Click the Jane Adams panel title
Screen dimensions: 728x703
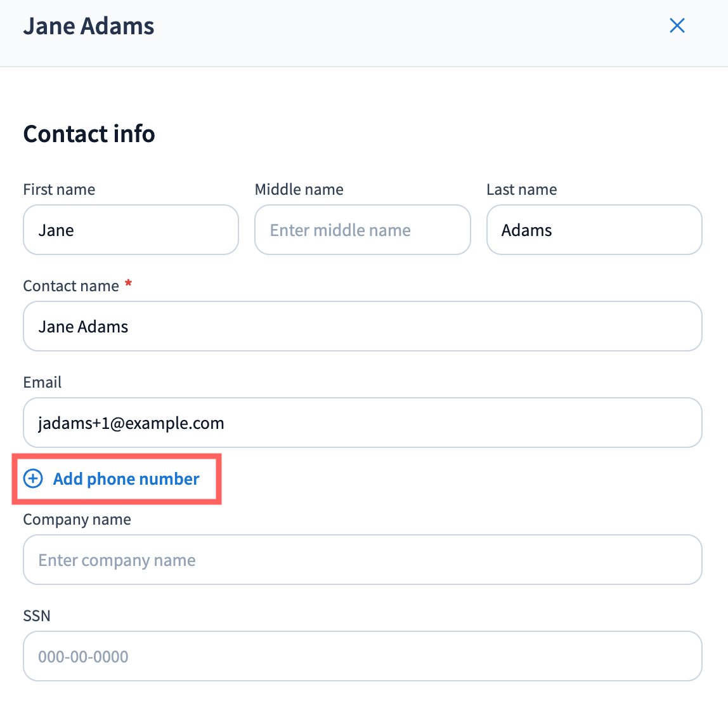[89, 26]
